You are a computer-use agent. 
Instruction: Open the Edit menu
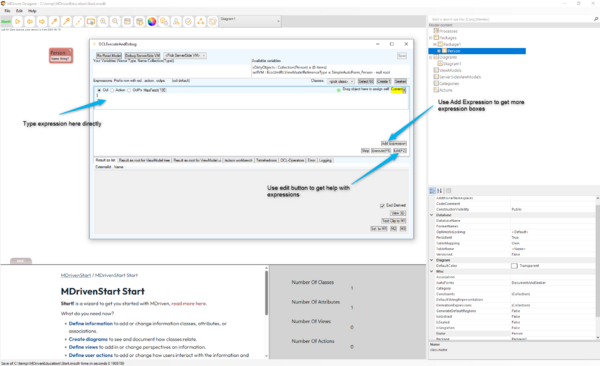point(19,11)
